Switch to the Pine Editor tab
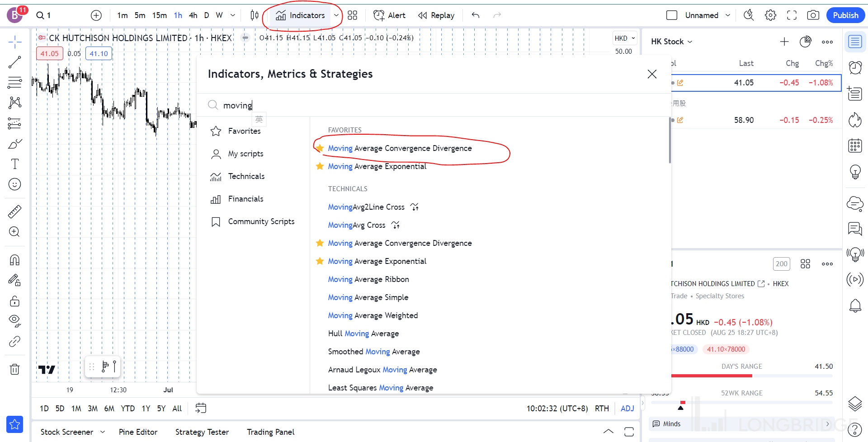The image size is (868, 442). click(x=138, y=432)
